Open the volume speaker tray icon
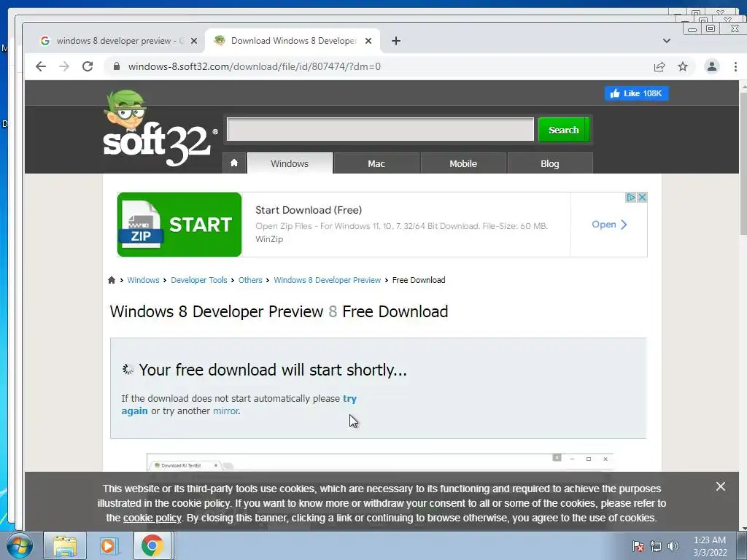Viewport: 747px width, 560px height. click(x=673, y=546)
